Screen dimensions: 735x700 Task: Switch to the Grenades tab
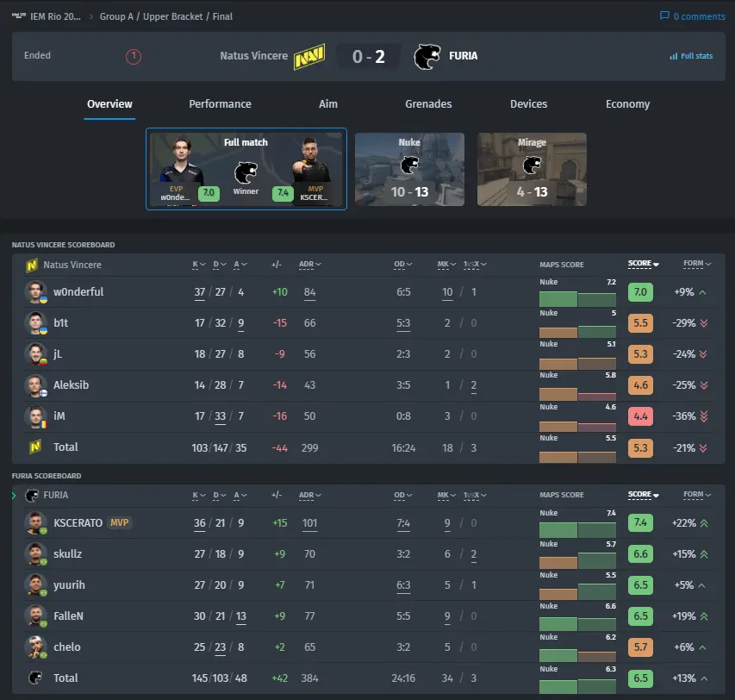428,104
